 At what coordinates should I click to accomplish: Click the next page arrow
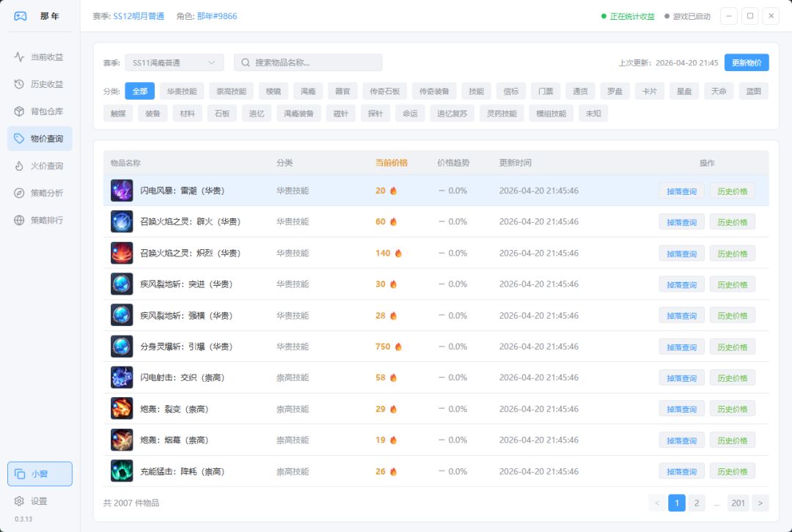coord(760,503)
